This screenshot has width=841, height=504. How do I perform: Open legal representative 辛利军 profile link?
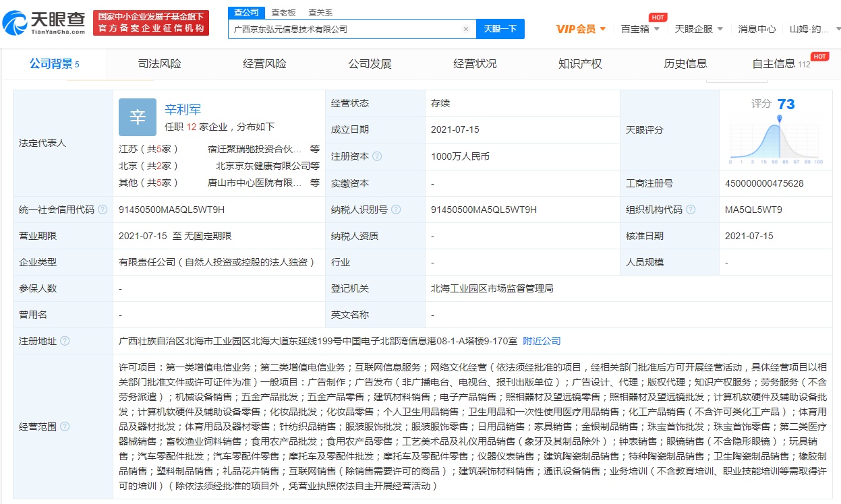click(183, 109)
